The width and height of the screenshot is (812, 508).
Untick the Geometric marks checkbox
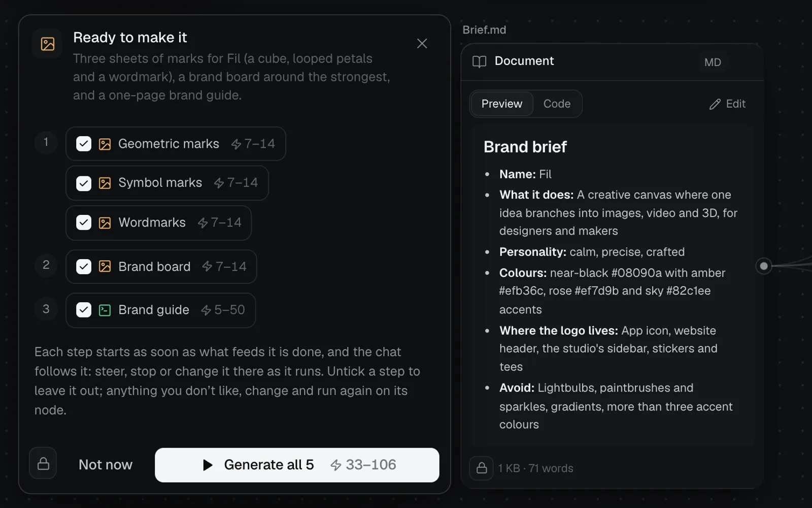(84, 144)
